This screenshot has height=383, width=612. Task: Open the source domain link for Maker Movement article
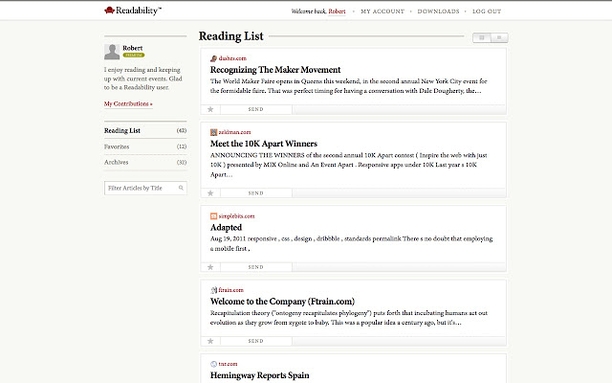tap(232, 59)
